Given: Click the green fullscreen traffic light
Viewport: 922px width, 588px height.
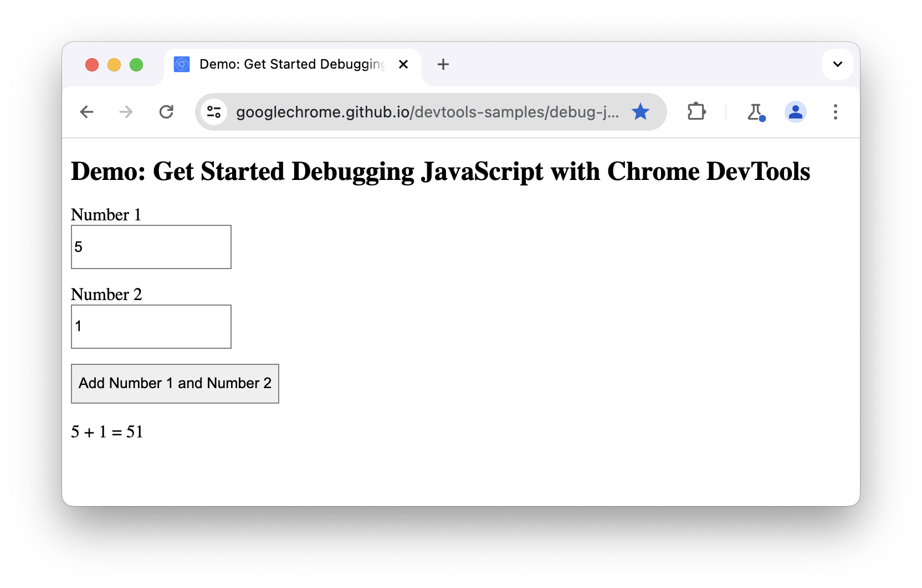Looking at the screenshot, I should click(x=136, y=65).
